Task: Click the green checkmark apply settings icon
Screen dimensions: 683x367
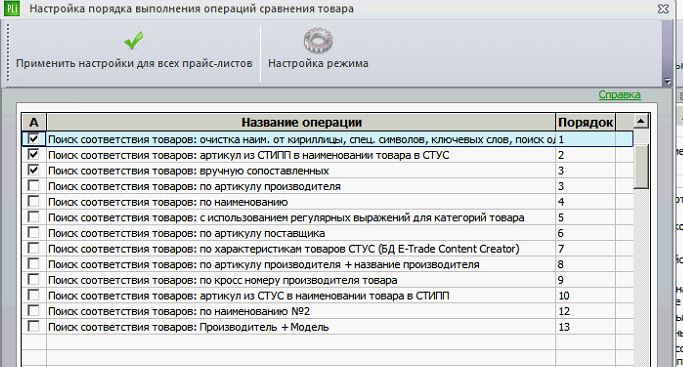Action: coord(133,40)
